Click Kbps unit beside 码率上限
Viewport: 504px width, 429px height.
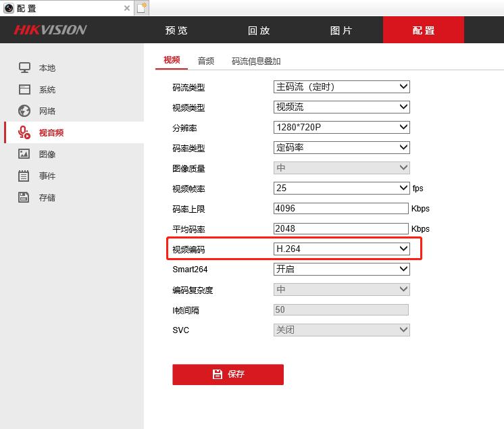coord(420,209)
